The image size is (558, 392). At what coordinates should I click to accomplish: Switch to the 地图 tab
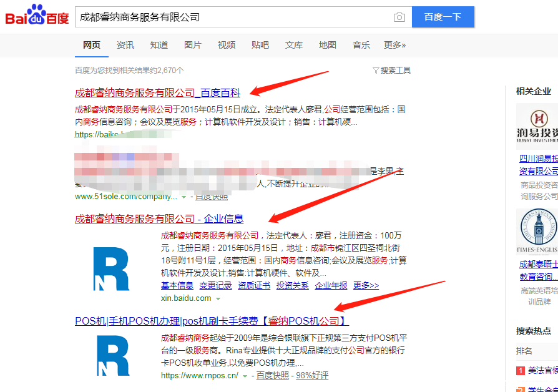click(x=328, y=45)
